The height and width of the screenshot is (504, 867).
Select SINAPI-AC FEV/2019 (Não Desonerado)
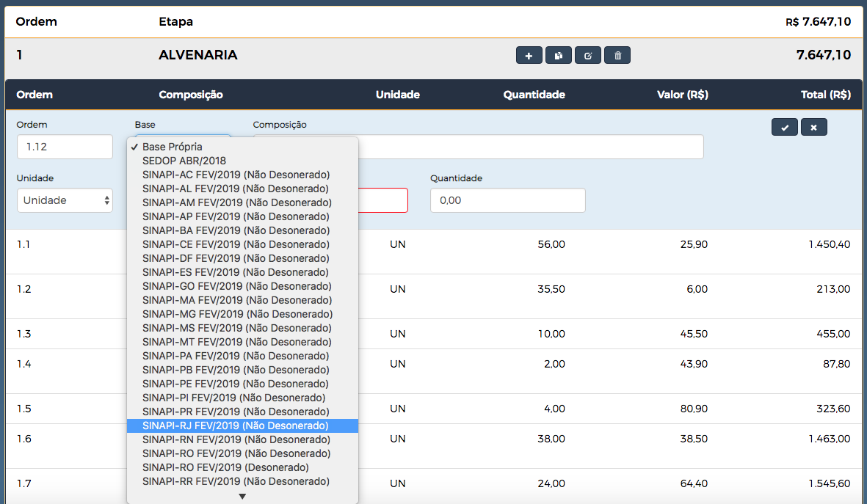coord(243,175)
